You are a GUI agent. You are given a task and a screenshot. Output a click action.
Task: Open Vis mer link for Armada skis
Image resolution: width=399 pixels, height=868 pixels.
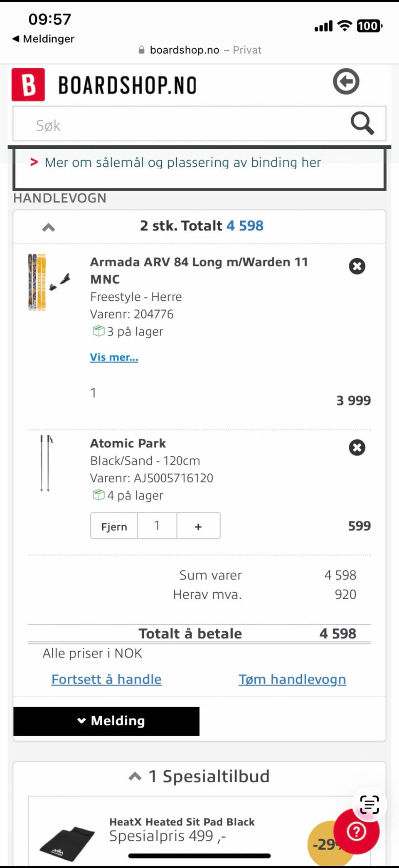114,357
